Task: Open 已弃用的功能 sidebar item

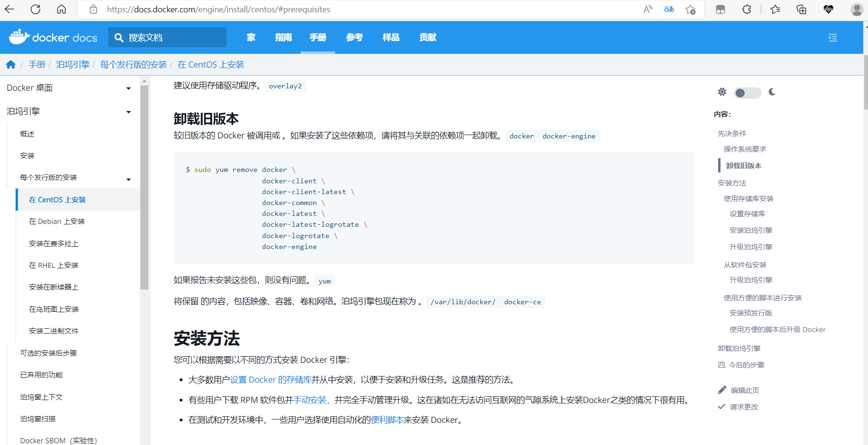Action: click(41, 375)
